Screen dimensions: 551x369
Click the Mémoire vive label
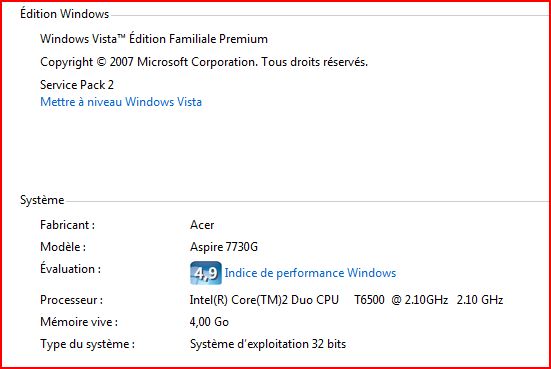(x=79, y=322)
